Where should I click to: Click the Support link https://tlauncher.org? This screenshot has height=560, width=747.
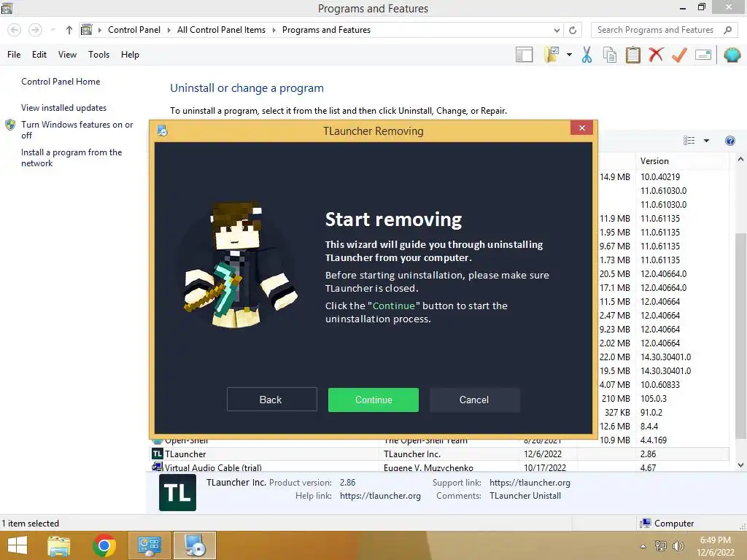pos(530,483)
